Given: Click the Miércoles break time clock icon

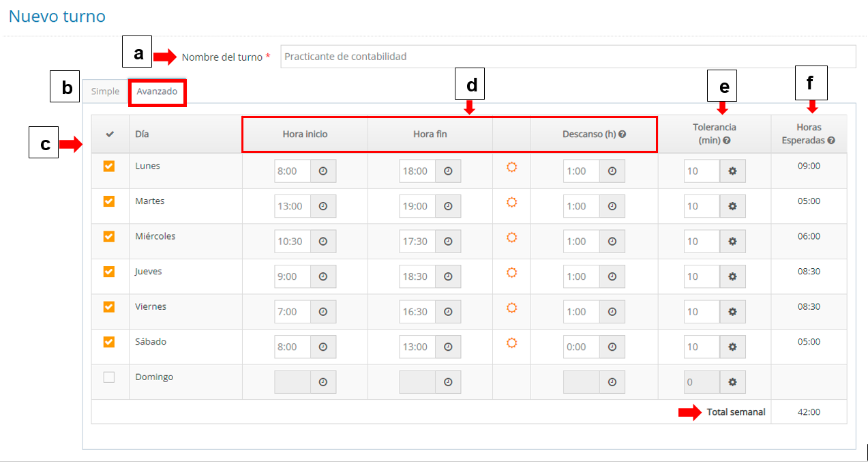Looking at the screenshot, I should (x=612, y=242).
